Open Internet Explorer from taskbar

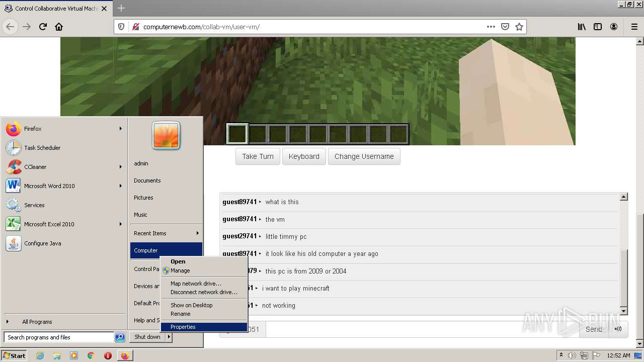click(40, 355)
